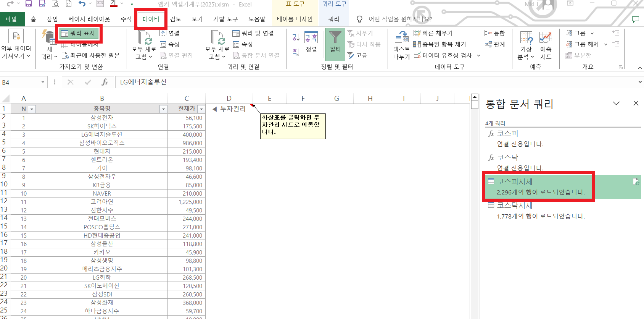The image size is (644, 319).
Task: Open 쿼리 및 연결 pane button
Action: click(253, 33)
